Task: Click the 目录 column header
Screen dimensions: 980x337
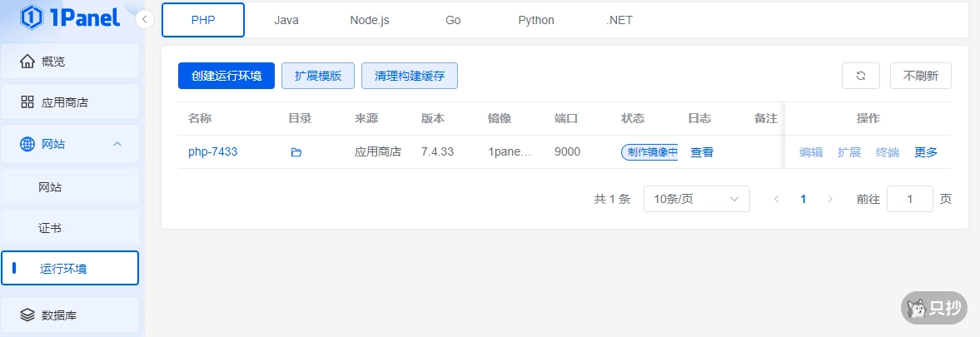Action: pyautogui.click(x=300, y=118)
